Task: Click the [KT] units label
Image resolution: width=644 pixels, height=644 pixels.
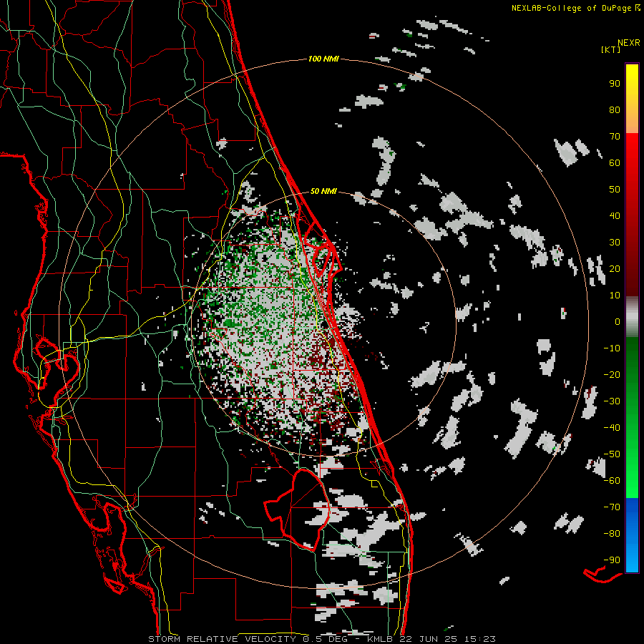Action: click(x=611, y=49)
